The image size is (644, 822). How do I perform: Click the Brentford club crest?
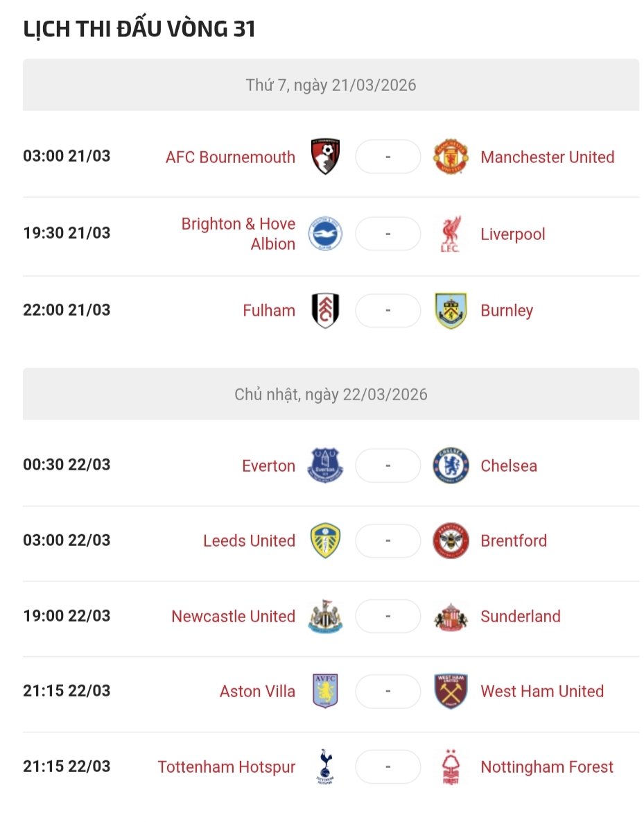point(451,540)
